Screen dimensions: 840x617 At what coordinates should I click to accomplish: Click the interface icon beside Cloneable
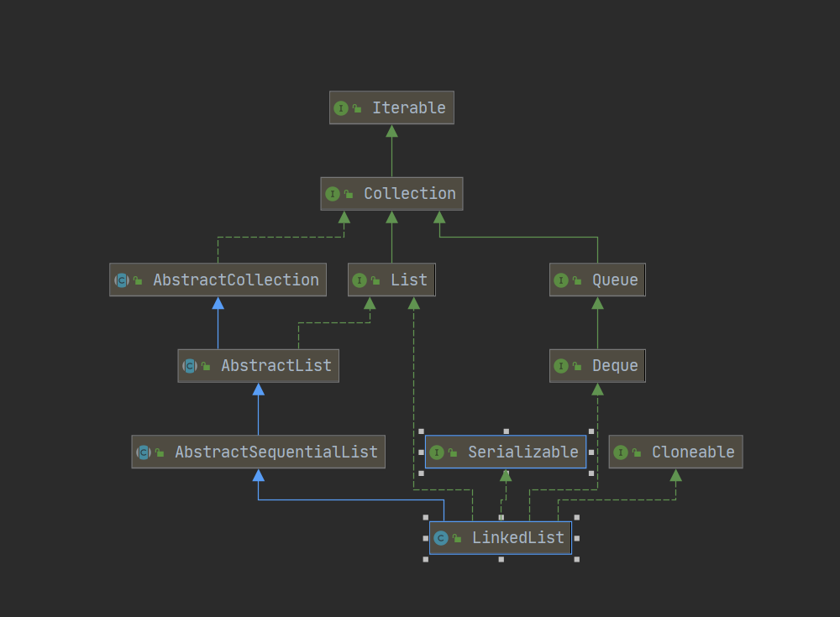click(621, 452)
